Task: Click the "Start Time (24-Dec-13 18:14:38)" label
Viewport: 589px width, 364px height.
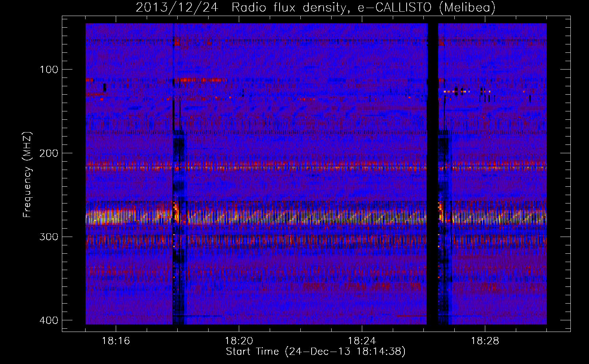Action: point(316,352)
